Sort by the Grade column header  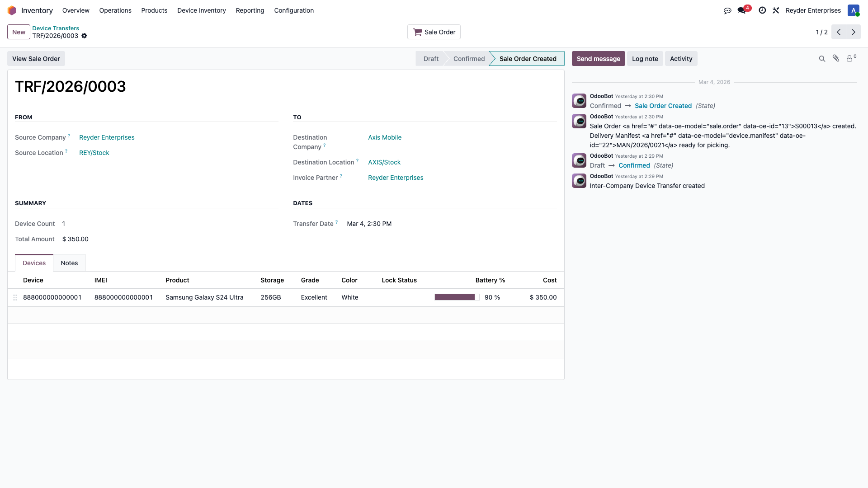click(x=310, y=280)
